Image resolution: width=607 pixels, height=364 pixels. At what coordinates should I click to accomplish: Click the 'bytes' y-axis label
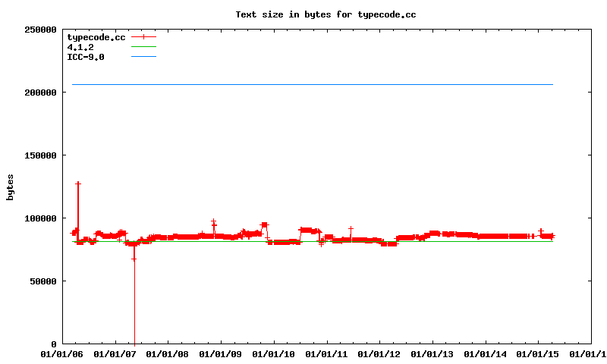(10, 187)
